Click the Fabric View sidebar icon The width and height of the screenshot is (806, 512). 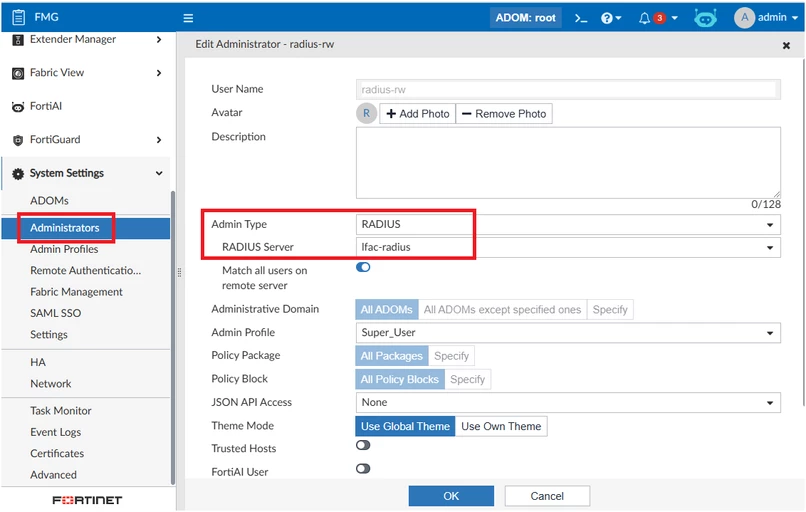click(x=18, y=74)
